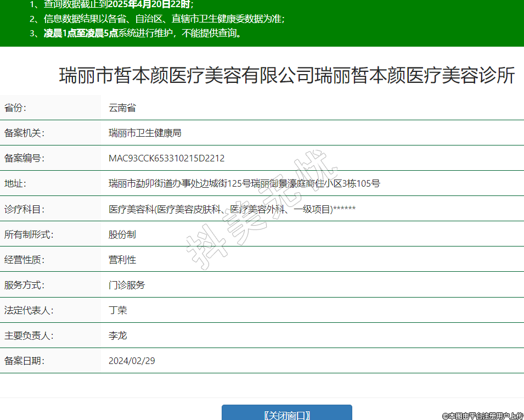Select the service mode value 门诊服务
Image resolution: width=524 pixels, height=420 pixels.
(x=127, y=285)
